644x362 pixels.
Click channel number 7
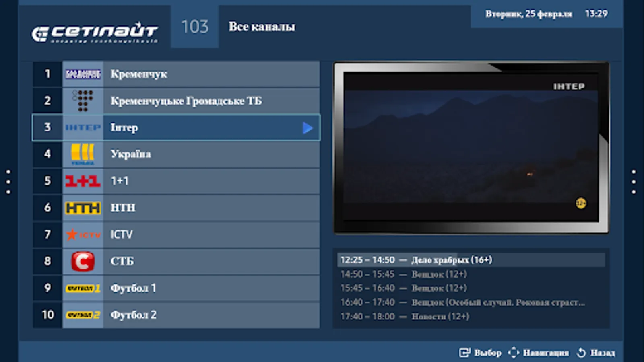pyautogui.click(x=47, y=234)
